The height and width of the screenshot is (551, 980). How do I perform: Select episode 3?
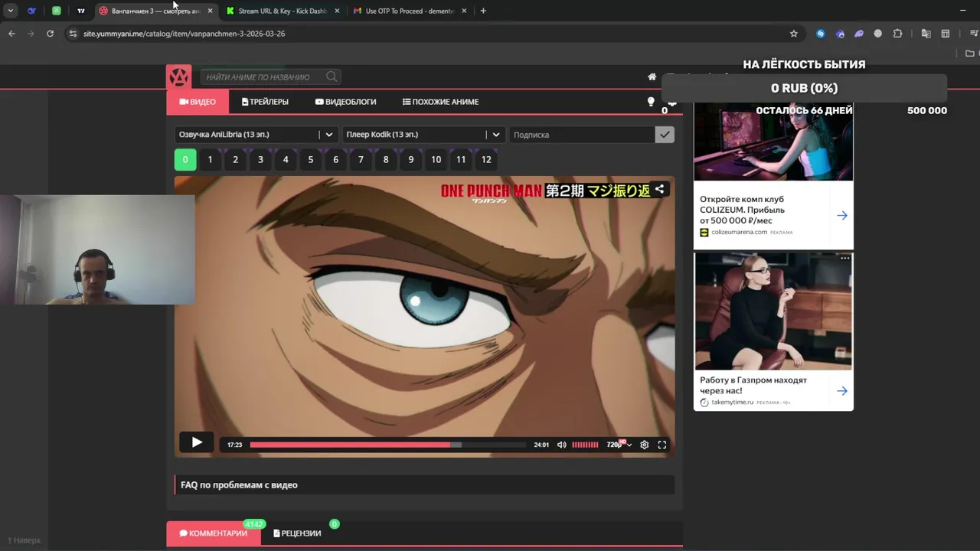[x=260, y=159]
